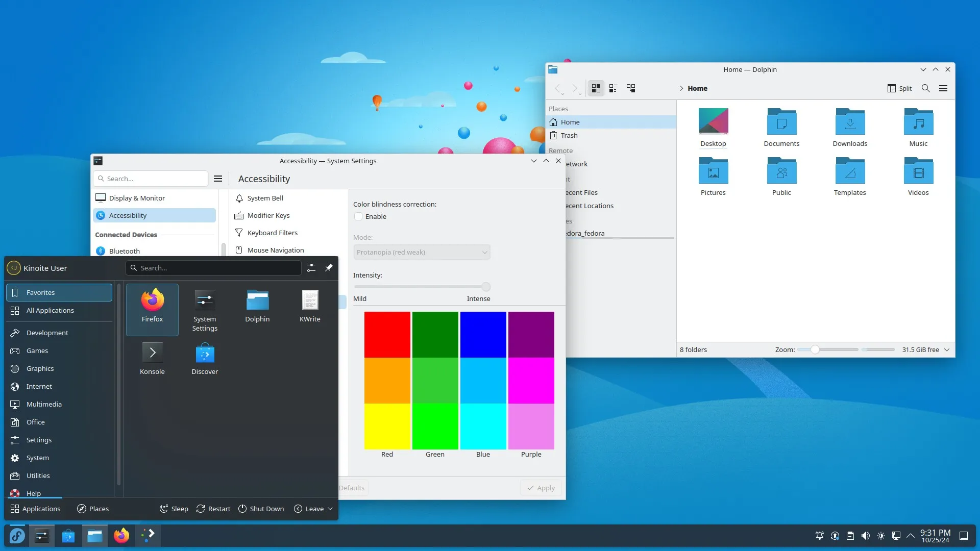
Task: Click the Apply button in System Settings
Action: (541, 488)
